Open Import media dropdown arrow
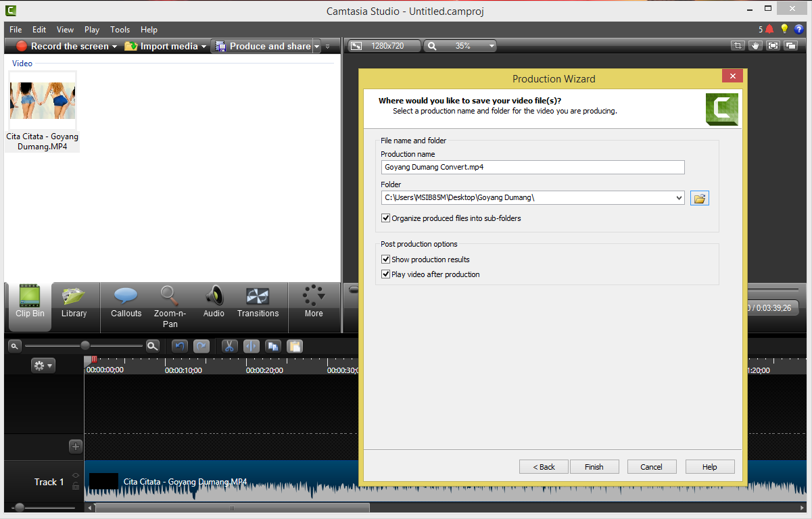Viewport: 812px width, 519px height. coord(204,47)
